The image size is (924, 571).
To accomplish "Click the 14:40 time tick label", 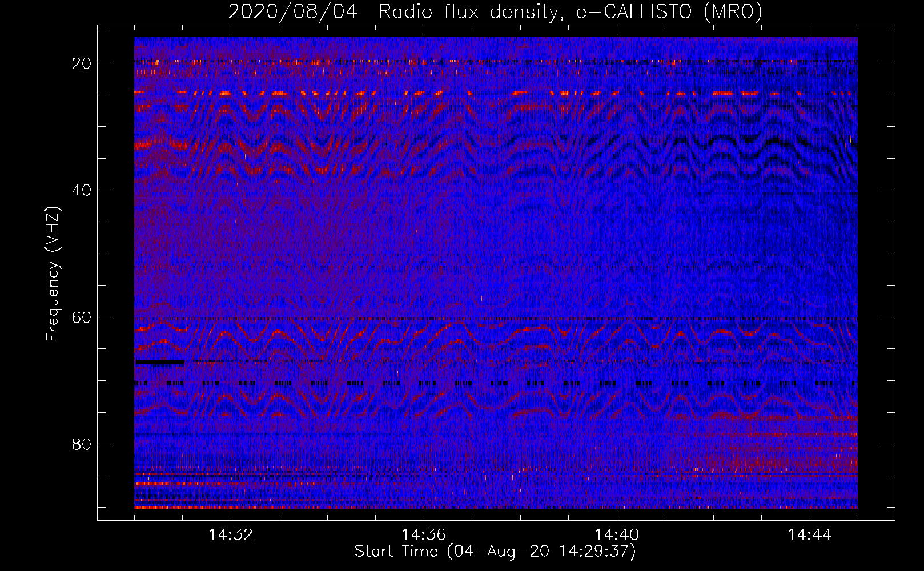I will point(617,534).
